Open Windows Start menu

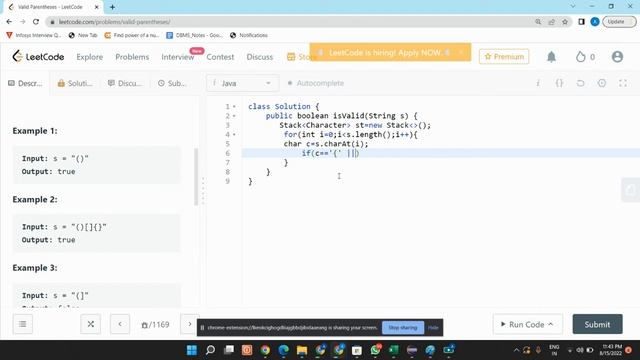coord(191,350)
